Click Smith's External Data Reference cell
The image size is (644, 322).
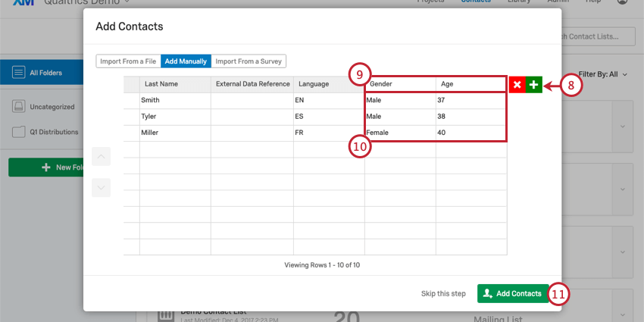click(252, 100)
